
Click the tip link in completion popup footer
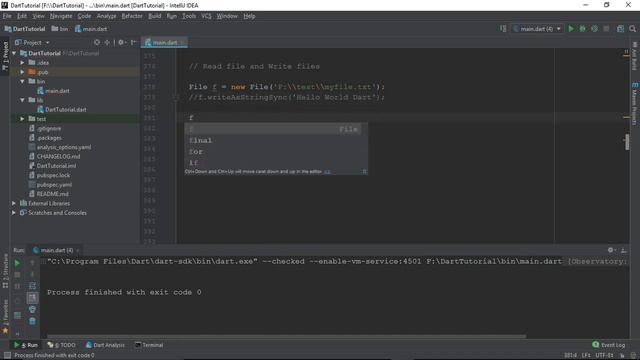pos(327,172)
